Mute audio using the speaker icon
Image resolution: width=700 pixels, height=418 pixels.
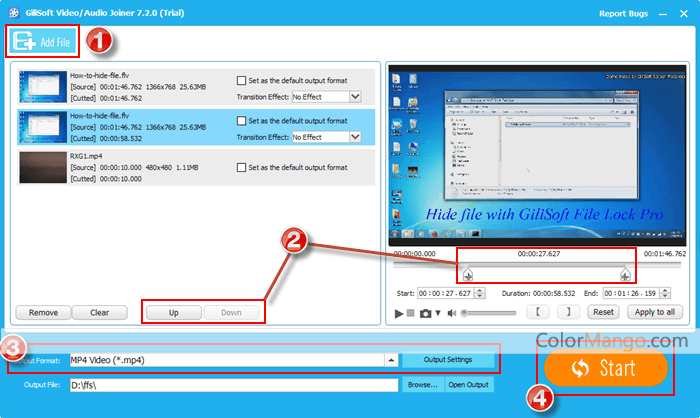pos(451,313)
